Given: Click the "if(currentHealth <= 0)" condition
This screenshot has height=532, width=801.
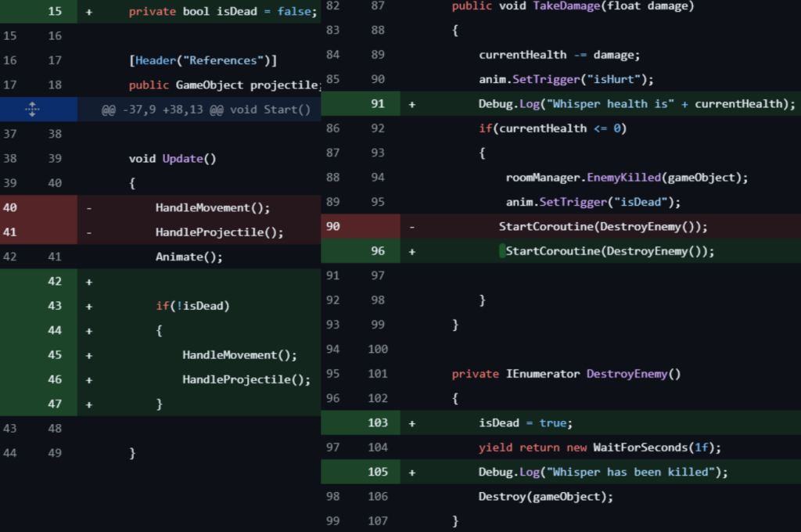Looking at the screenshot, I should 552,128.
